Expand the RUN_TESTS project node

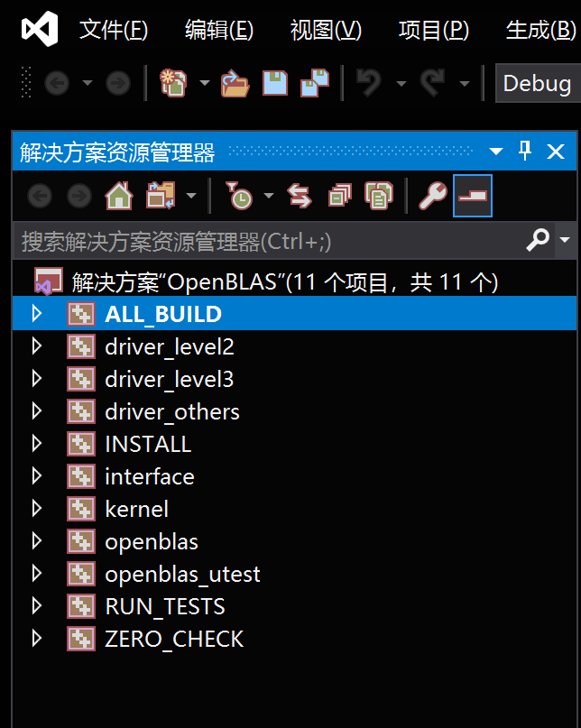point(37,606)
